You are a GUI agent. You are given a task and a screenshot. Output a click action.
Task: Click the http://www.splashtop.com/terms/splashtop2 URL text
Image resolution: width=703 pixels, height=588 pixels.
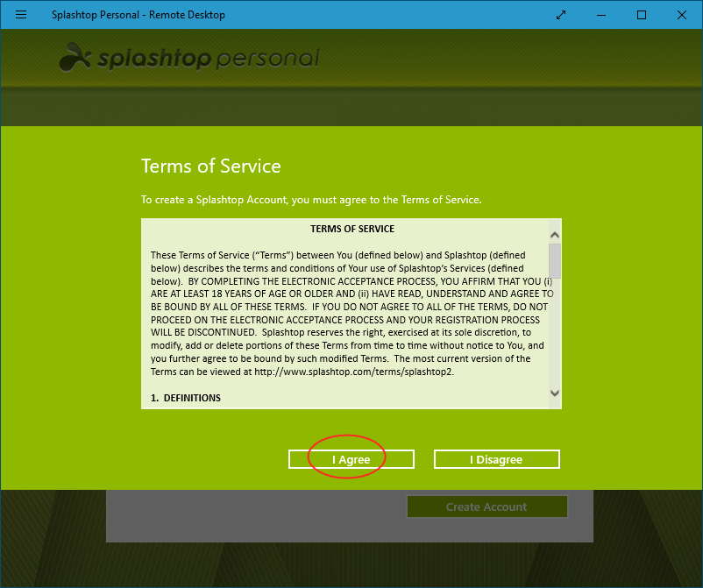pyautogui.click(x=354, y=372)
